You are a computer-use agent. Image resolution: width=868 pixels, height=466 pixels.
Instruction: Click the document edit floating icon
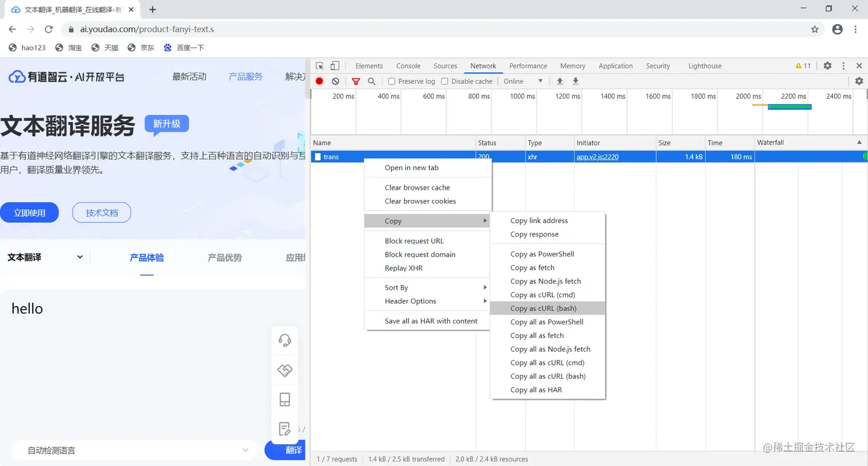point(285,429)
